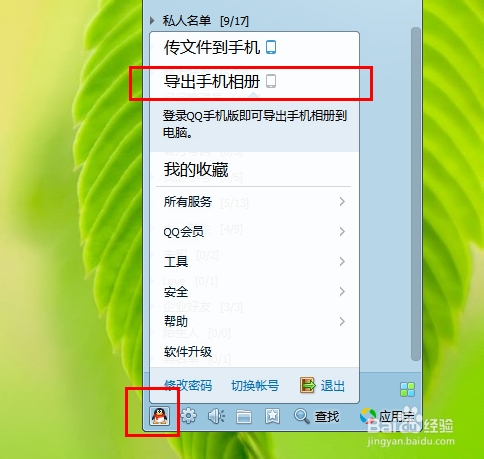Select 传文件到手机 menu entry
This screenshot has height=459, width=484.
[x=254, y=47]
